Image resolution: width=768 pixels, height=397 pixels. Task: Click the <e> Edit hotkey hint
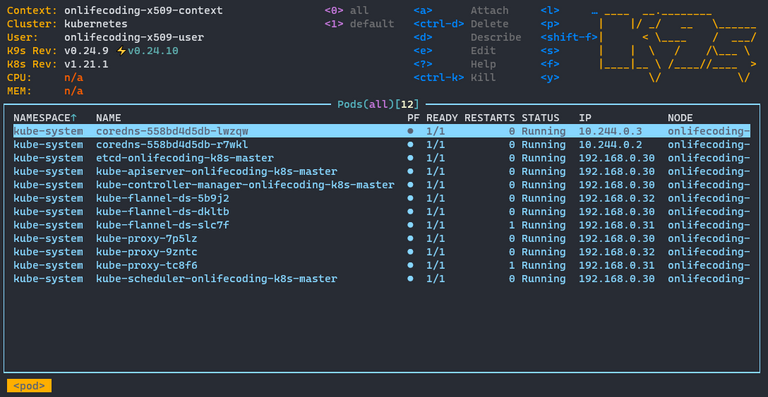click(x=455, y=50)
